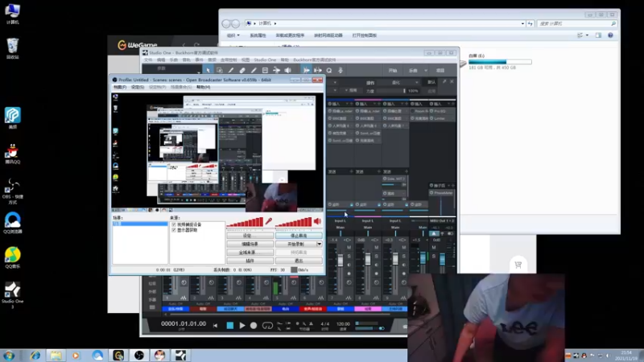Open the 视图 menu in Studio One
Screen dimensions: 644x362
click(246, 60)
